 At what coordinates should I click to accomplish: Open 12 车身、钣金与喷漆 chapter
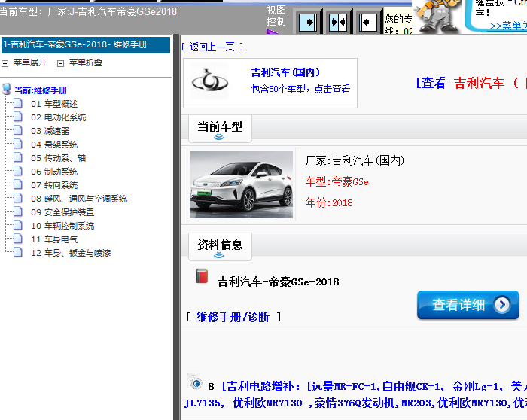[71, 253]
